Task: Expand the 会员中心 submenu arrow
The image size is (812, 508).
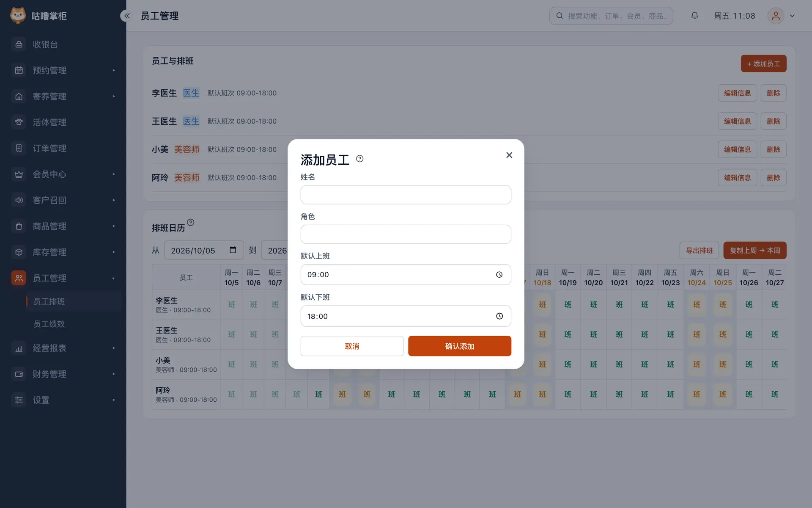Action: click(114, 174)
